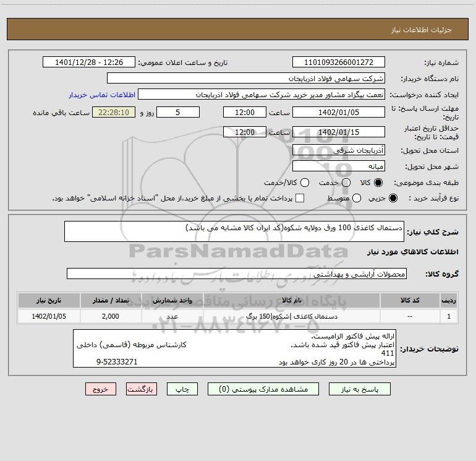Viewport: 476px width, 461px height.
Task: Click the تعداد / مقدار column header
Action: tap(111, 300)
